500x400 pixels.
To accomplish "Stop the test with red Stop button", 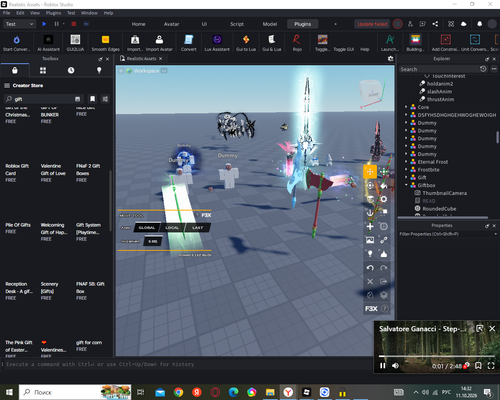I will click(x=74, y=24).
